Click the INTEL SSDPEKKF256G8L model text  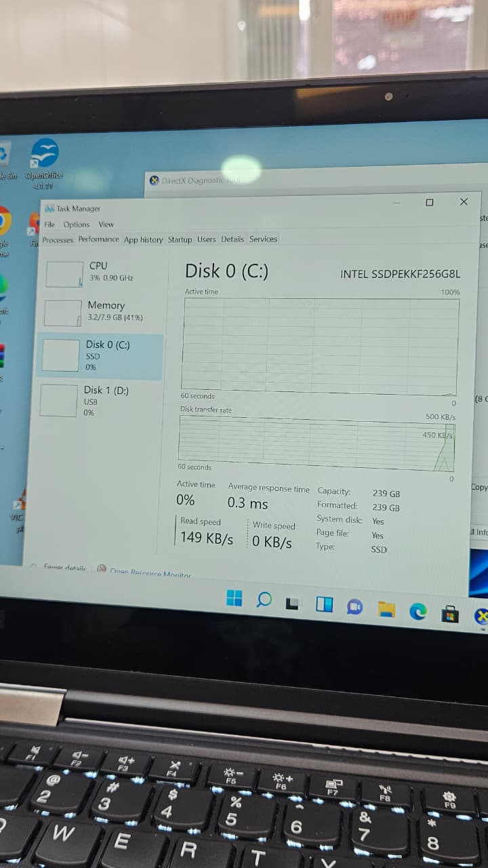click(400, 275)
